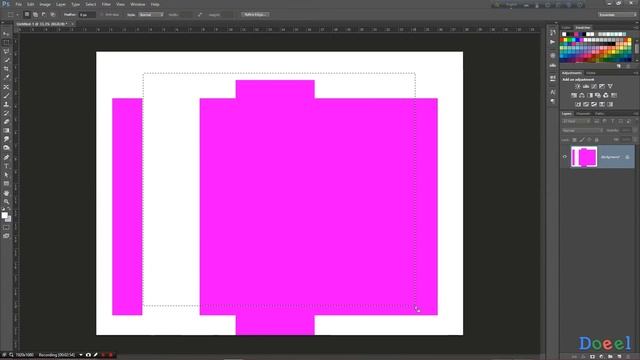
Task: Switch to the Channels tab
Action: point(583,113)
